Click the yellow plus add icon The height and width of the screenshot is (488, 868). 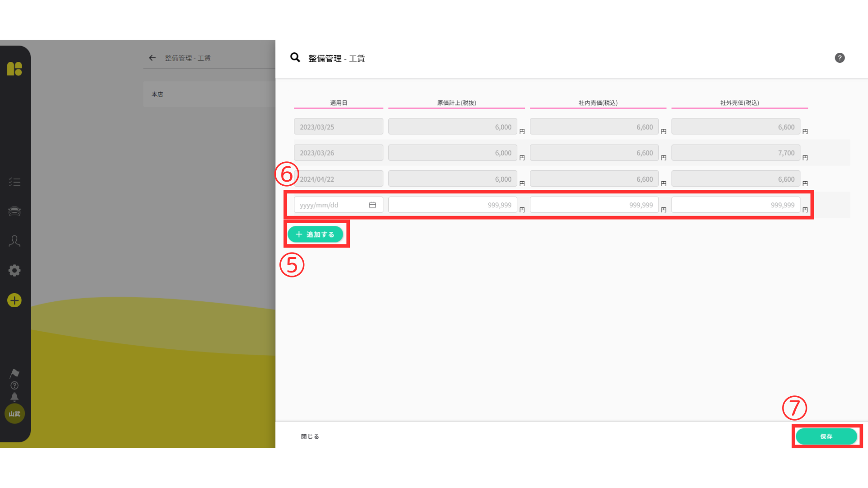[14, 300]
